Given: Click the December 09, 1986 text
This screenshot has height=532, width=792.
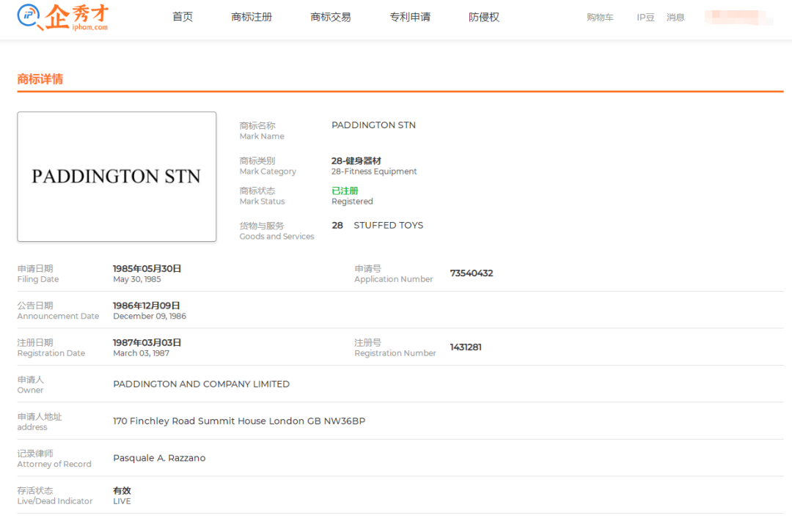Looking at the screenshot, I should [150, 316].
